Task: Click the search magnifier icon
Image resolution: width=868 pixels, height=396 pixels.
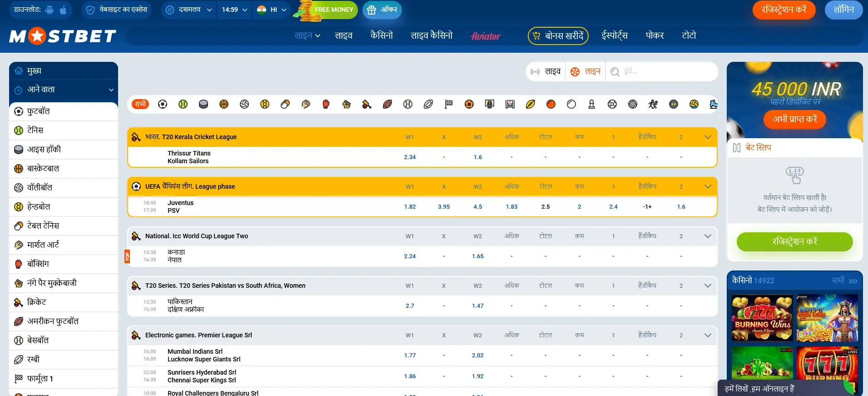Action: [x=615, y=72]
